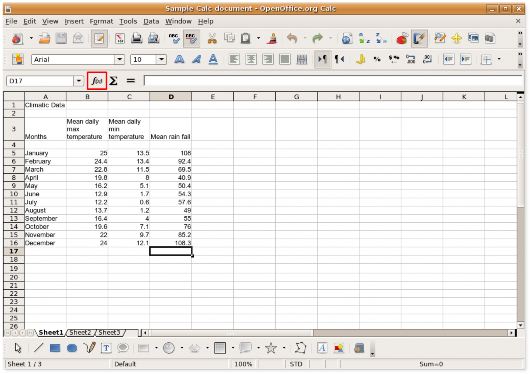This screenshot has width=530, height=374.
Task: Open the Fontwork Gallery icon
Action: click(322, 348)
